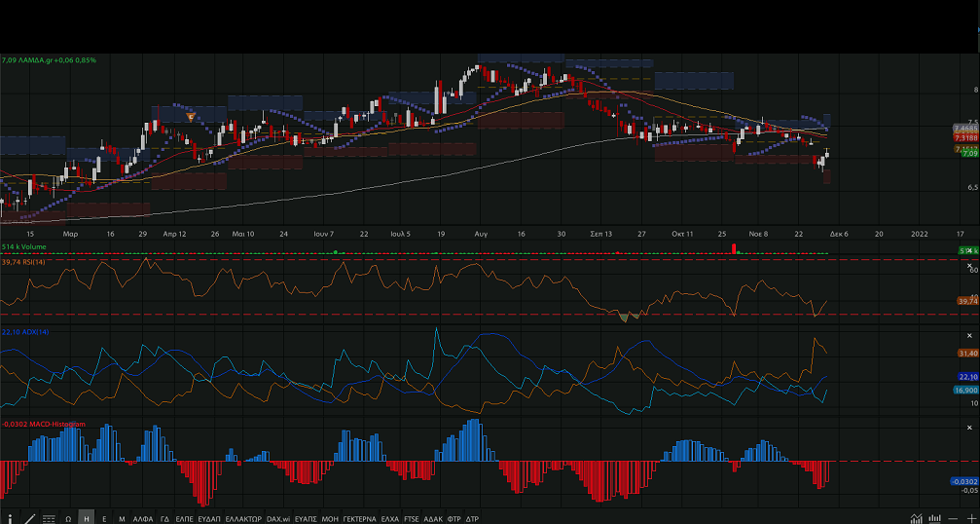Open the chart type icon at bottom right

[916, 518]
